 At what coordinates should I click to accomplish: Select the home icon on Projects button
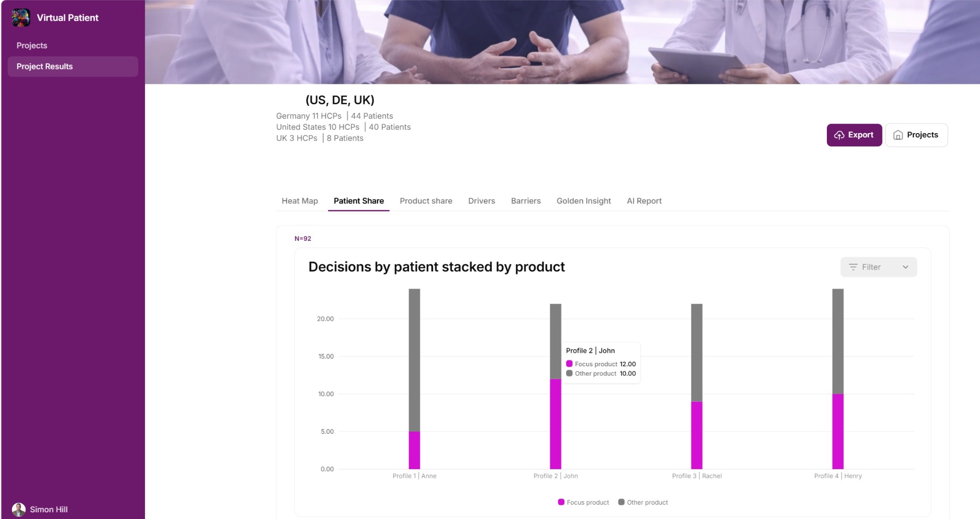[x=898, y=135]
